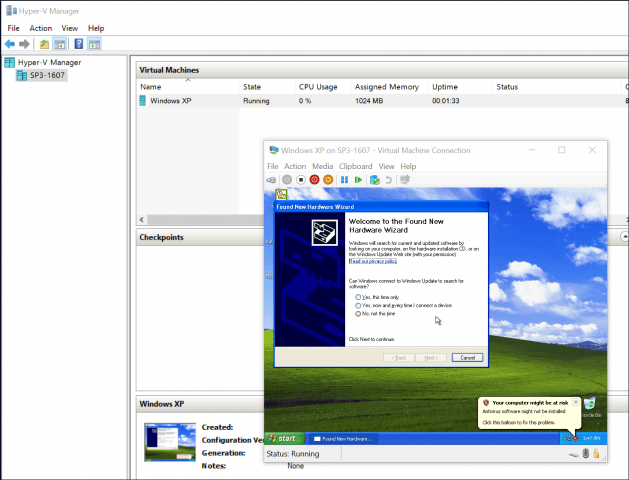
Task: Click the red security shield tray icon
Action: (575, 439)
